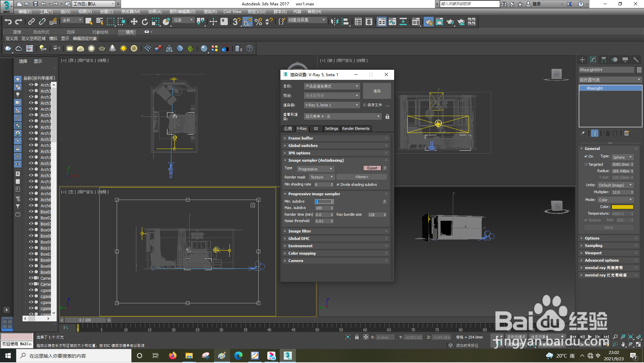
Task: Click the object color swatch beside VRayLight004
Action: point(639,70)
